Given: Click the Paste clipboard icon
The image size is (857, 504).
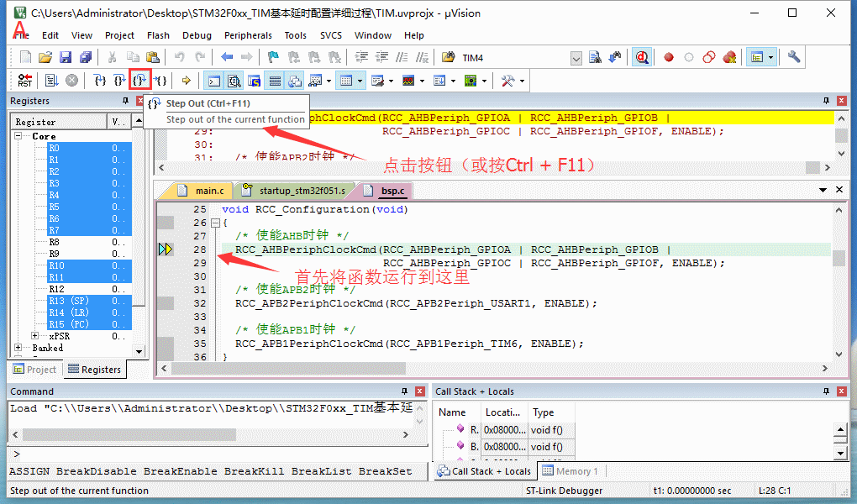Looking at the screenshot, I should click(x=153, y=57).
